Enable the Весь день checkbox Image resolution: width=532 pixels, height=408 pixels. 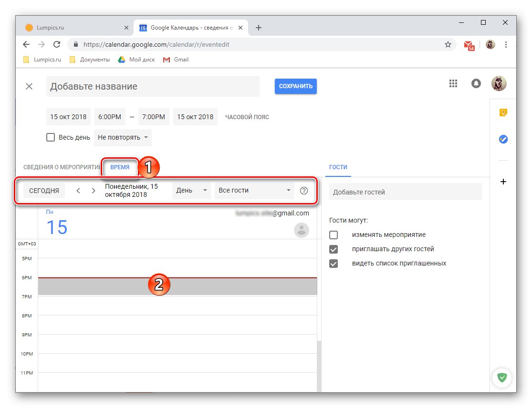[x=51, y=137]
